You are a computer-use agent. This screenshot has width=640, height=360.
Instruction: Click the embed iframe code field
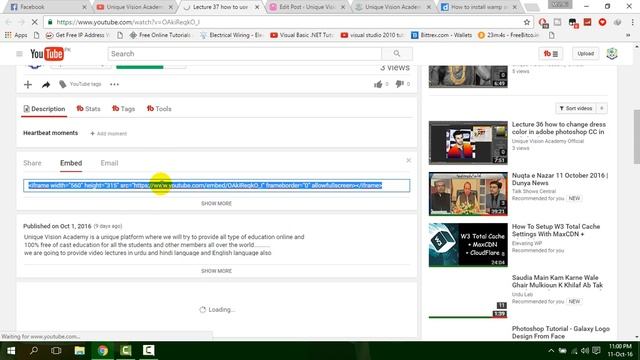tap(217, 185)
